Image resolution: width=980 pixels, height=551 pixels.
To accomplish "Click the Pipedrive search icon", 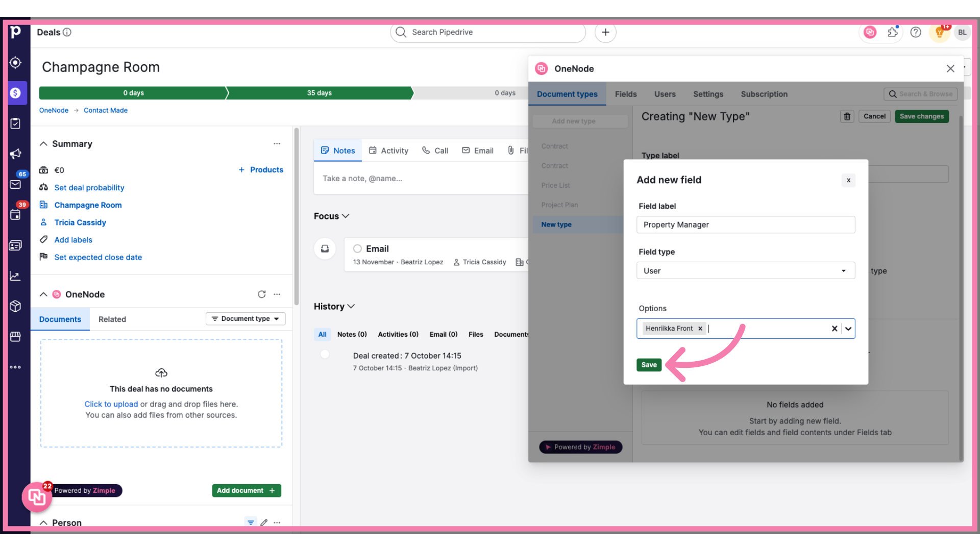I will (x=401, y=32).
